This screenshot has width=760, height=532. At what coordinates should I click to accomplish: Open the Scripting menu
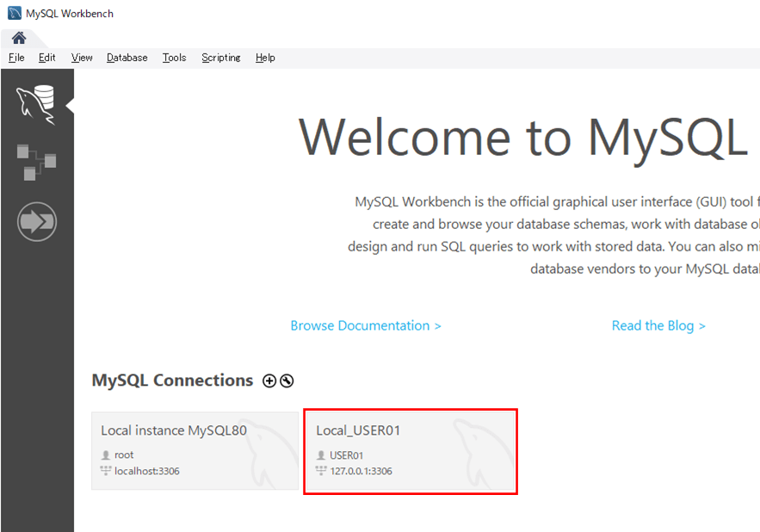[221, 58]
